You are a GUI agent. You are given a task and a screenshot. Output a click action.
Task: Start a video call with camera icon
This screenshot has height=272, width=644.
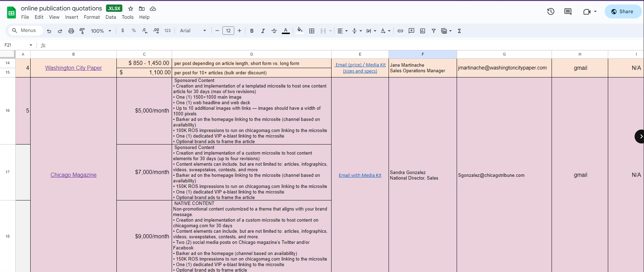click(x=587, y=11)
